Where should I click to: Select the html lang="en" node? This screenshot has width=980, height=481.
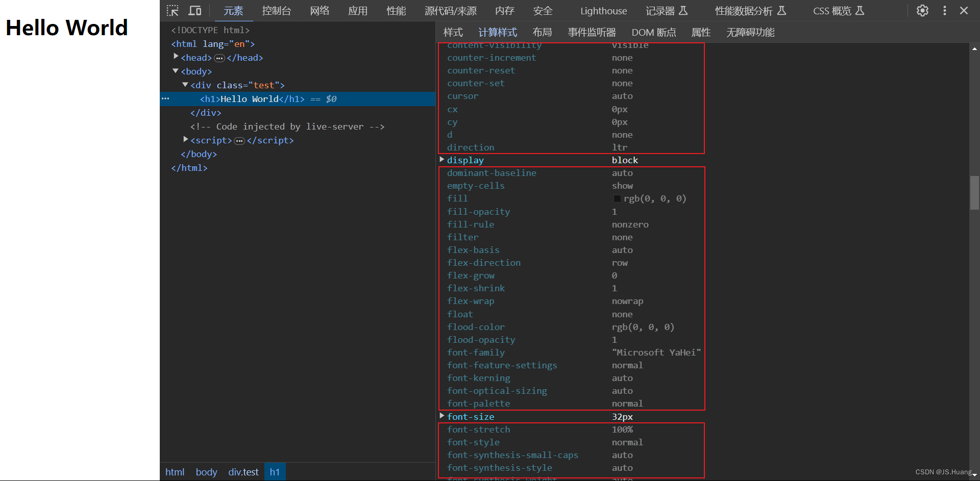[213, 44]
